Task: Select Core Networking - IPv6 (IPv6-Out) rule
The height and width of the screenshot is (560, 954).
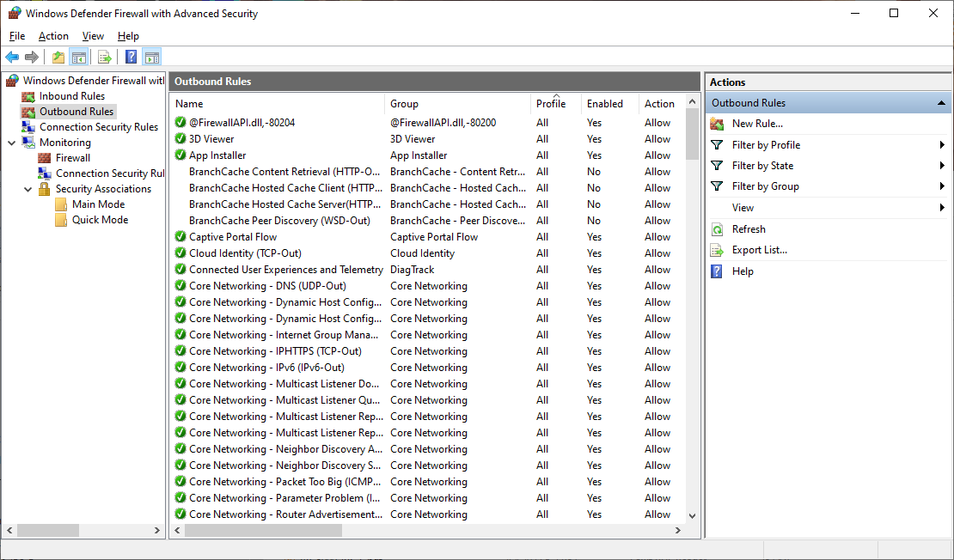Action: 266,368
